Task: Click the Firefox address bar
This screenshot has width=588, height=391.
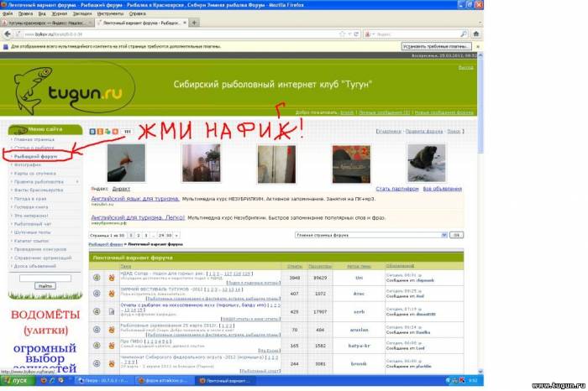Action: click(x=180, y=34)
